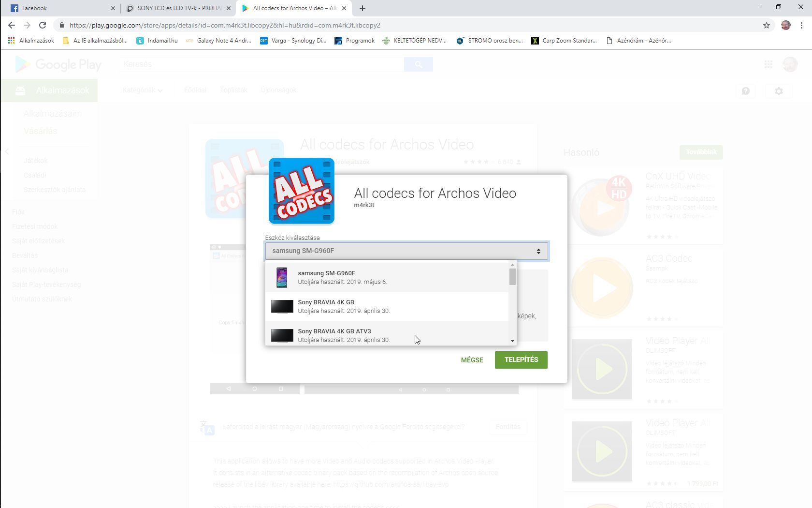
Task: Open the Újdonságok menu item
Action: [279, 90]
